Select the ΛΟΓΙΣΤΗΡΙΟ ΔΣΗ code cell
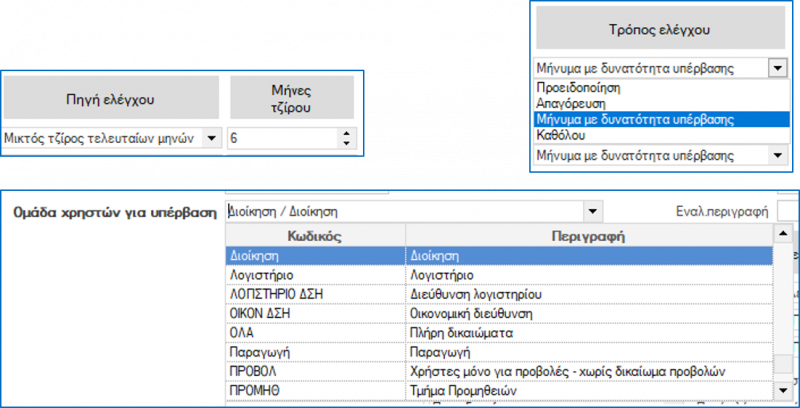This screenshot has width=800, height=408. [315, 294]
